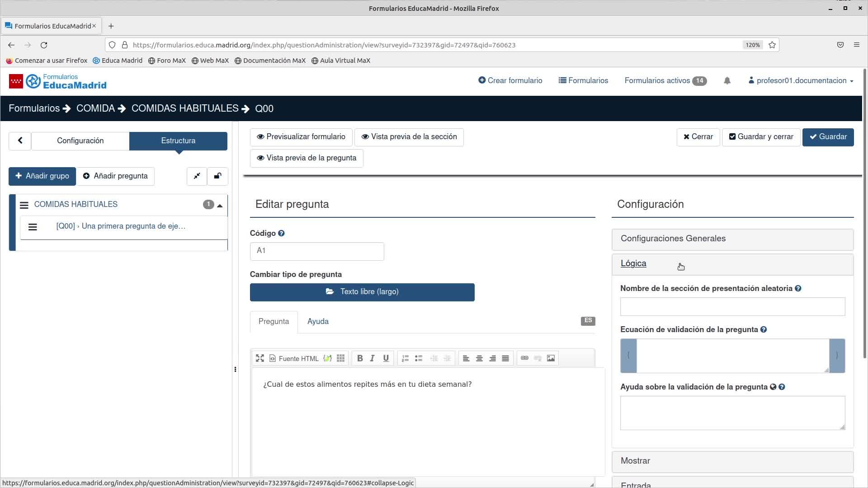Expand the Mostrar settings panel
This screenshot has width=868, height=488.
[x=732, y=461]
